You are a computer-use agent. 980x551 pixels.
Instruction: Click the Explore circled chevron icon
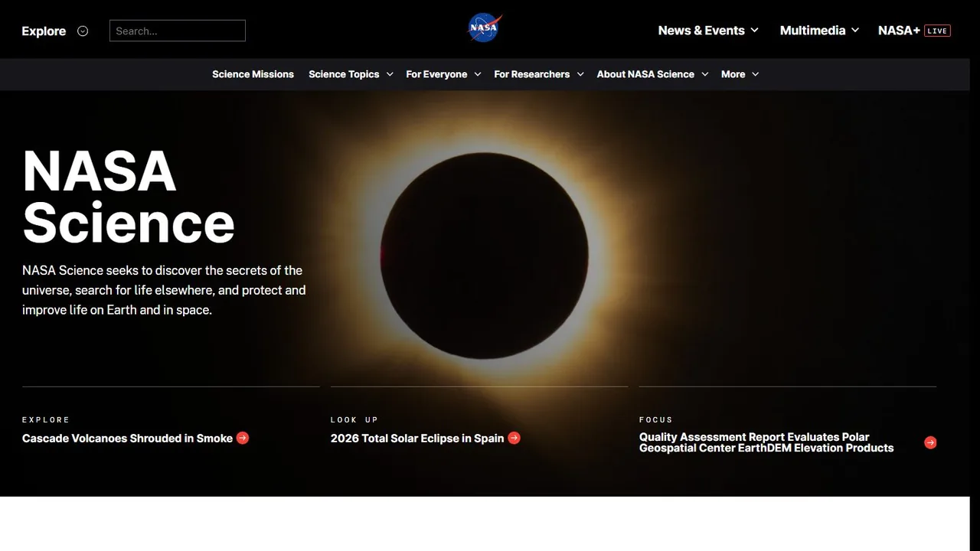(x=83, y=31)
